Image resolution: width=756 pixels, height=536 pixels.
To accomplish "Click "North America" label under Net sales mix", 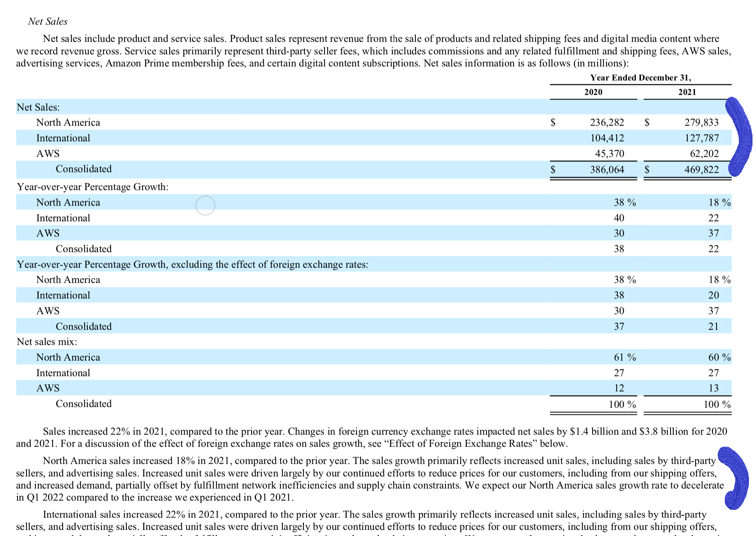I will tap(68, 357).
